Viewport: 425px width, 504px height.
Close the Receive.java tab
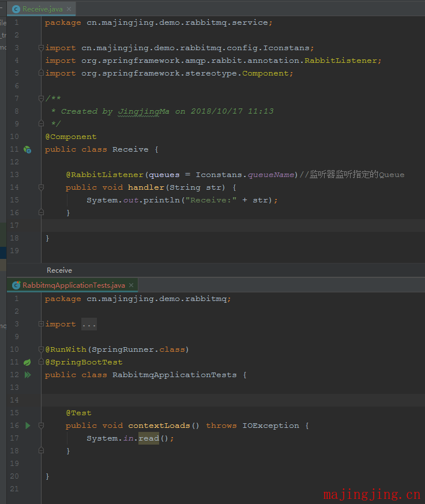pos(69,9)
